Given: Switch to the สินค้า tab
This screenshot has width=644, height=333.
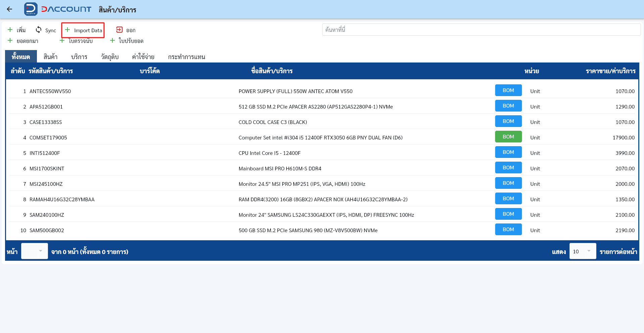Looking at the screenshot, I should [x=50, y=56].
